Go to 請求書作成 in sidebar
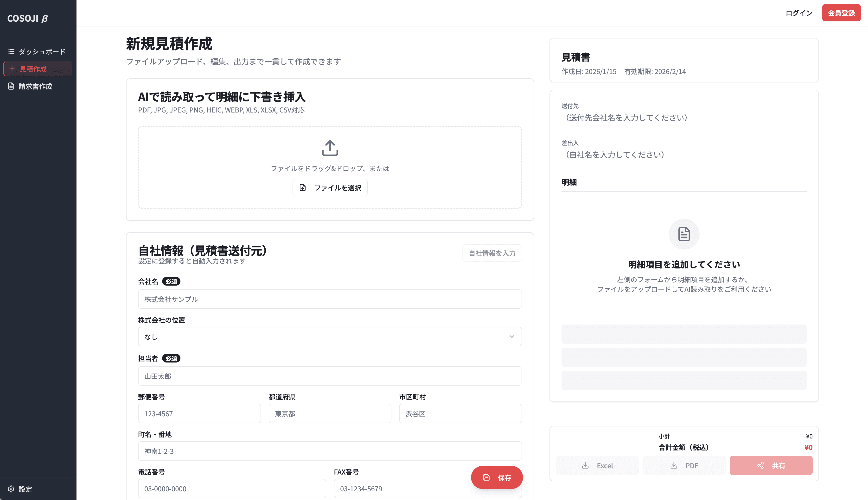868x500 pixels. (x=35, y=86)
